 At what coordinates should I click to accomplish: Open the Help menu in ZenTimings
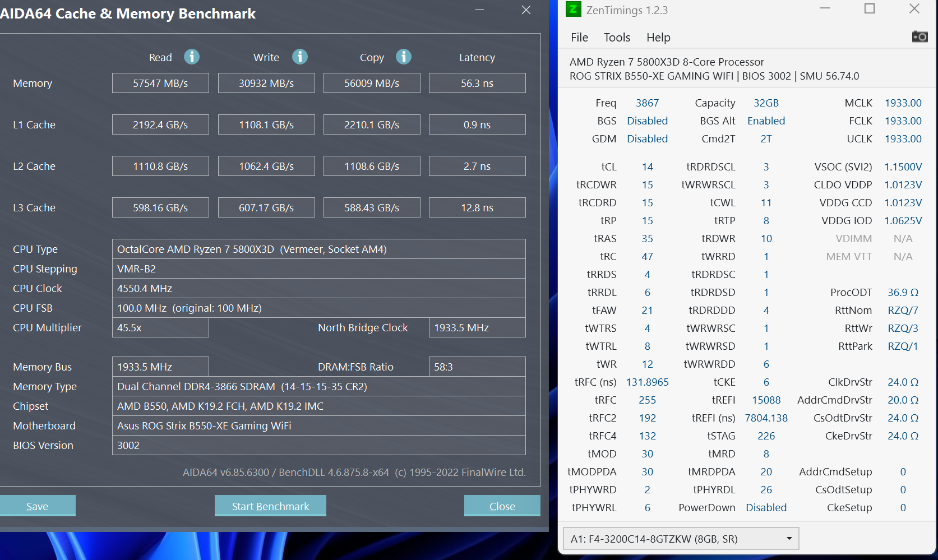pos(658,38)
